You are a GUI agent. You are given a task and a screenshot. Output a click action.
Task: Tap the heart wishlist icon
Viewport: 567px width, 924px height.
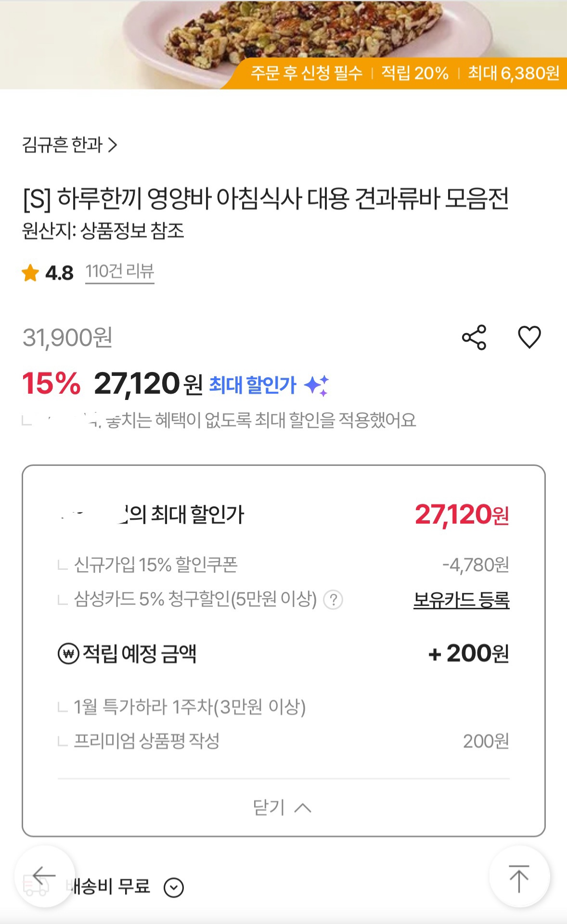pyautogui.click(x=529, y=337)
